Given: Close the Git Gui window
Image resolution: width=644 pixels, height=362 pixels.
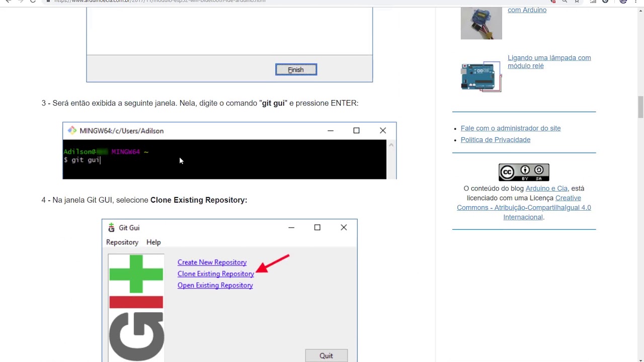Looking at the screenshot, I should click(344, 228).
